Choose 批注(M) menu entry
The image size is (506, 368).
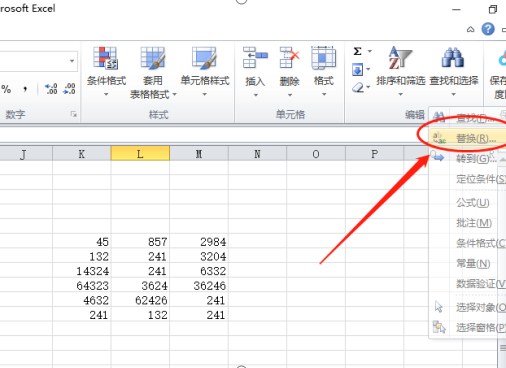pyautogui.click(x=468, y=223)
